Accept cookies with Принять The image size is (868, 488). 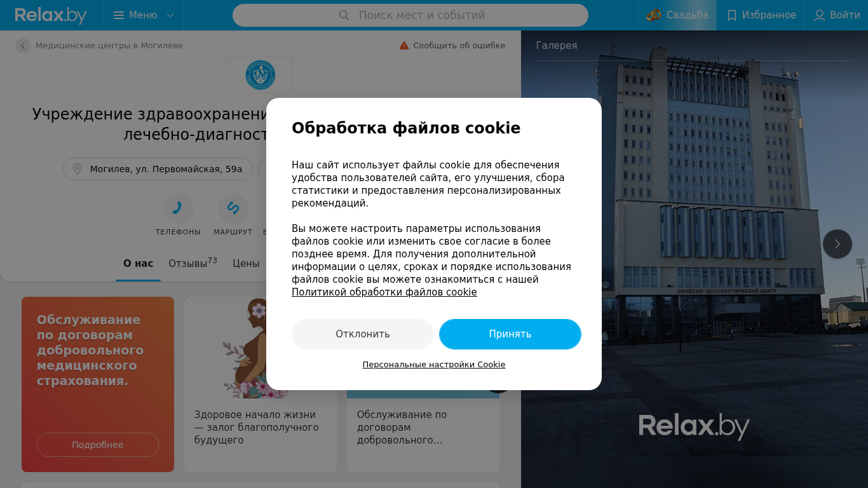(x=510, y=334)
